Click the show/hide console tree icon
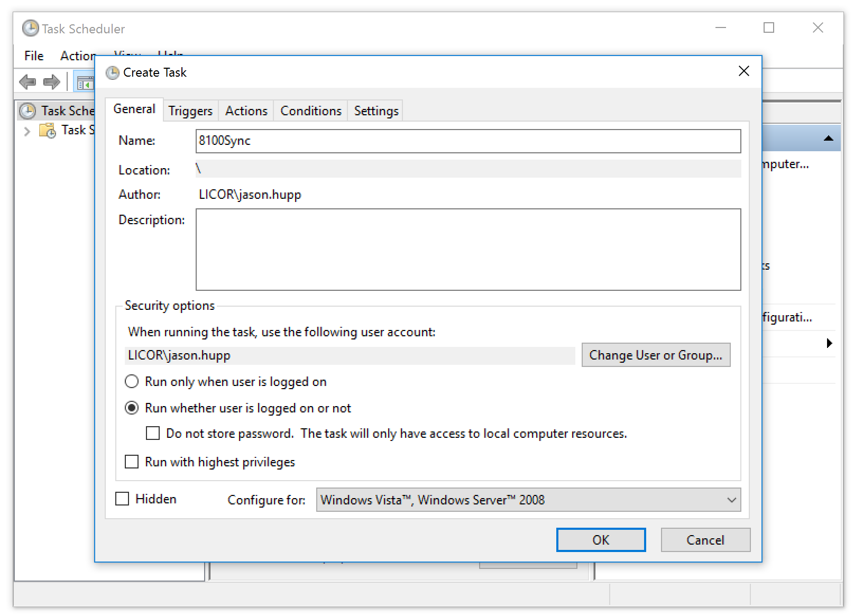The image size is (854, 616). point(85,82)
